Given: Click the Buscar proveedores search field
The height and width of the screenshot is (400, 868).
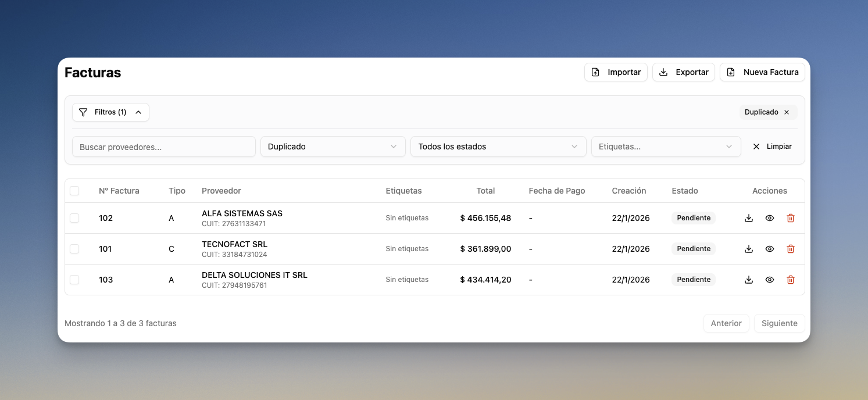Looking at the screenshot, I should tap(163, 147).
